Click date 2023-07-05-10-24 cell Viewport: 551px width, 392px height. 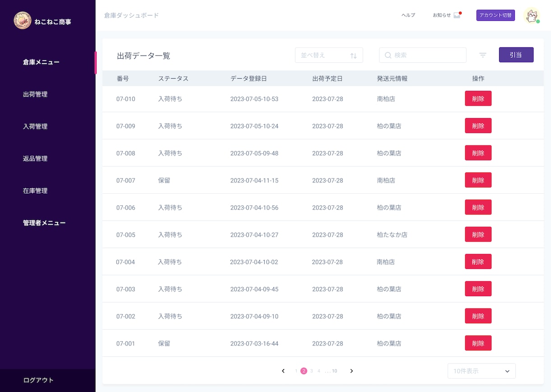tap(254, 126)
